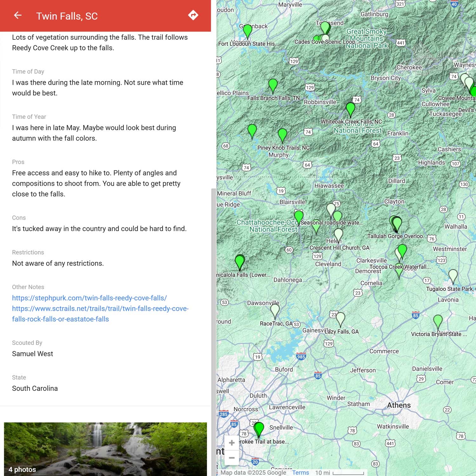Screen dimensions: 476x476
Task: Click the details panel vertical scrollbar
Action: (x=214, y=317)
